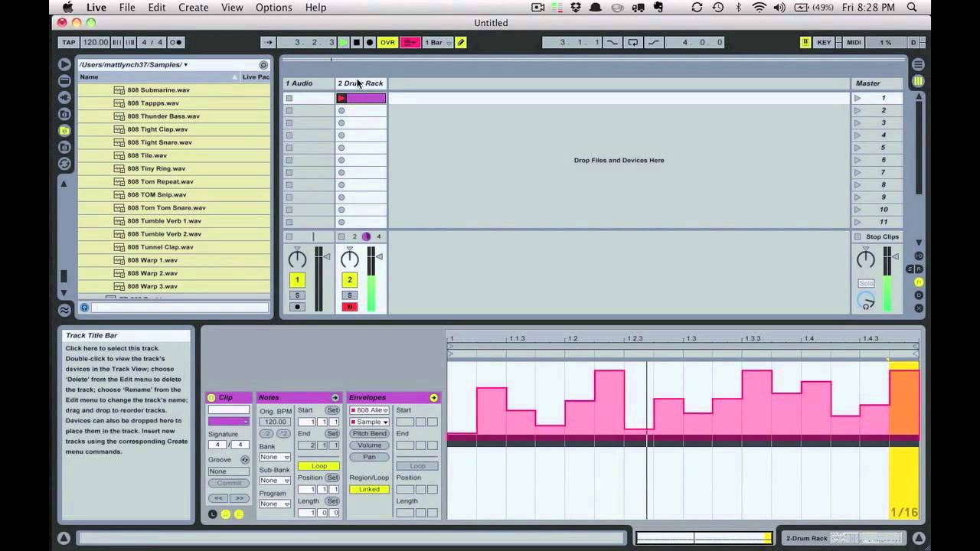Click the browser search field
Viewport: 980px width, 551px height.
(x=179, y=308)
